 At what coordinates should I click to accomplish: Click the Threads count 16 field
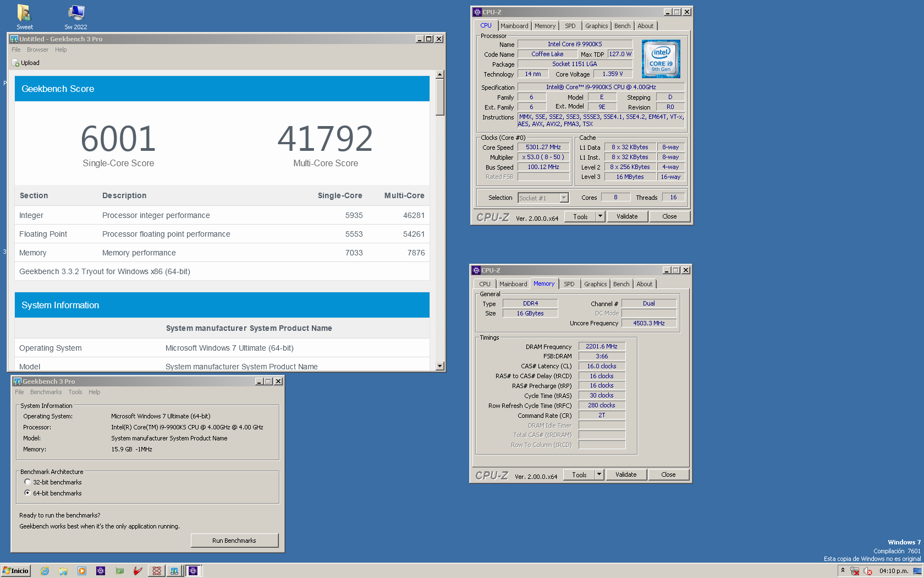tap(673, 197)
